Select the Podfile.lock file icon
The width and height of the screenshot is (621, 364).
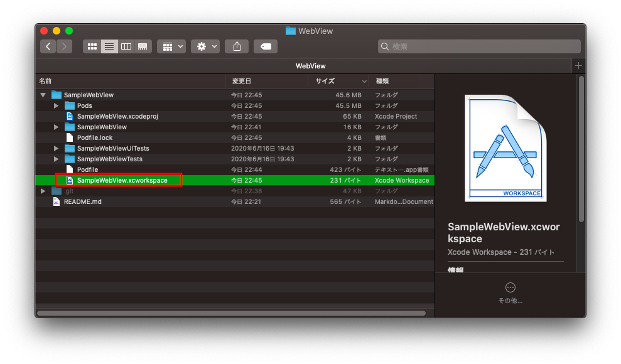[70, 137]
